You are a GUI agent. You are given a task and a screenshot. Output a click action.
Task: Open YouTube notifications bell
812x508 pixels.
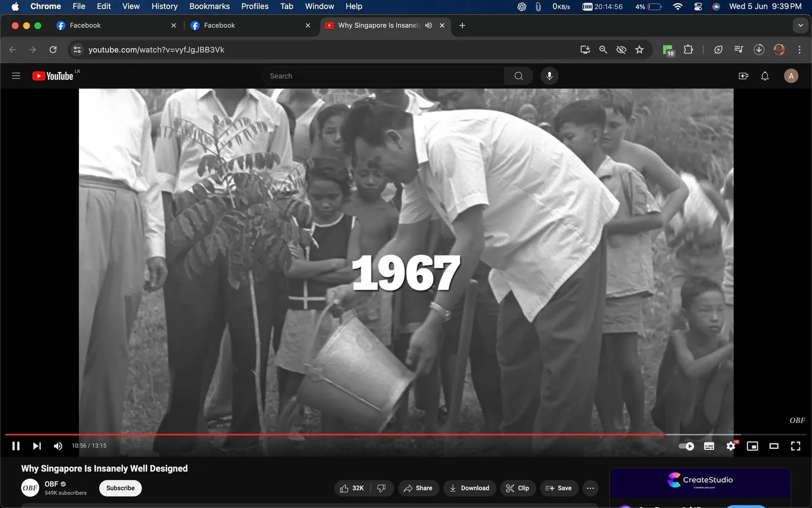pos(764,76)
